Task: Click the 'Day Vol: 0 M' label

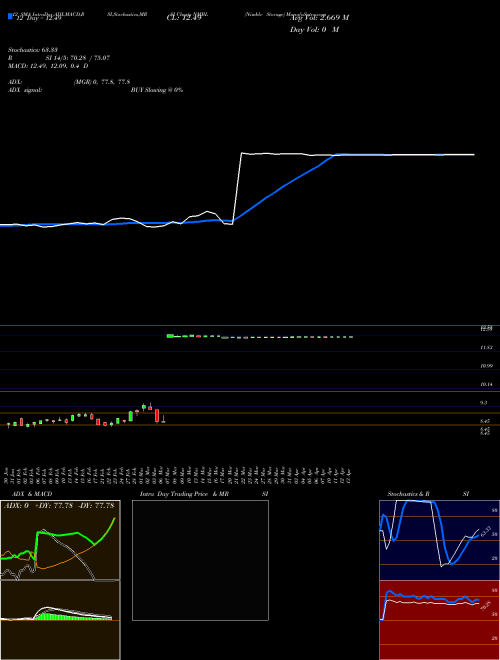Action: [x=314, y=29]
